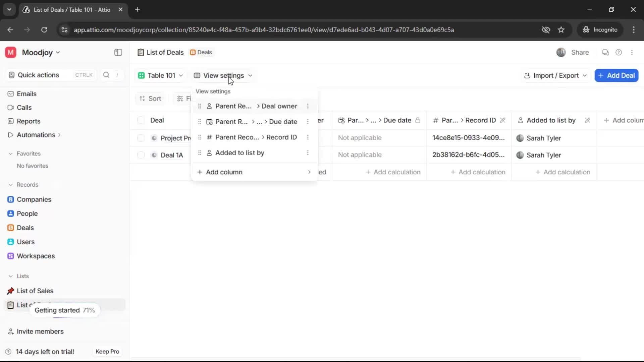Switch to the Deals tab

201,52
